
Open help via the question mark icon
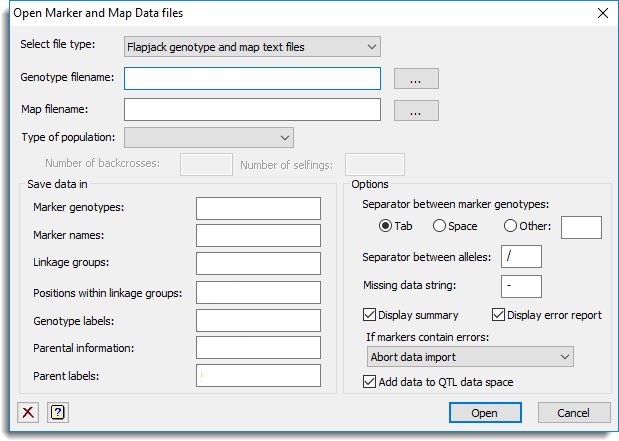[x=58, y=413]
